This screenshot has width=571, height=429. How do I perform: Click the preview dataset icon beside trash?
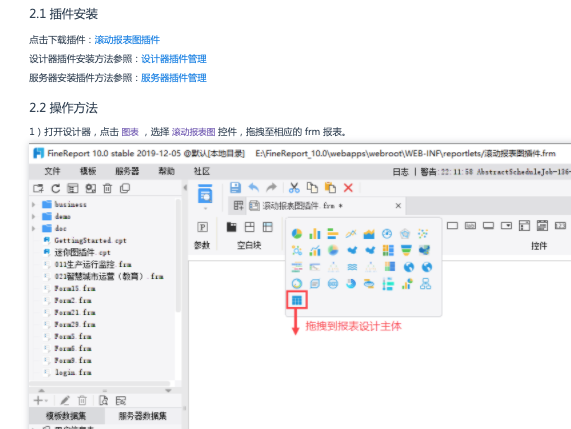coord(103,401)
